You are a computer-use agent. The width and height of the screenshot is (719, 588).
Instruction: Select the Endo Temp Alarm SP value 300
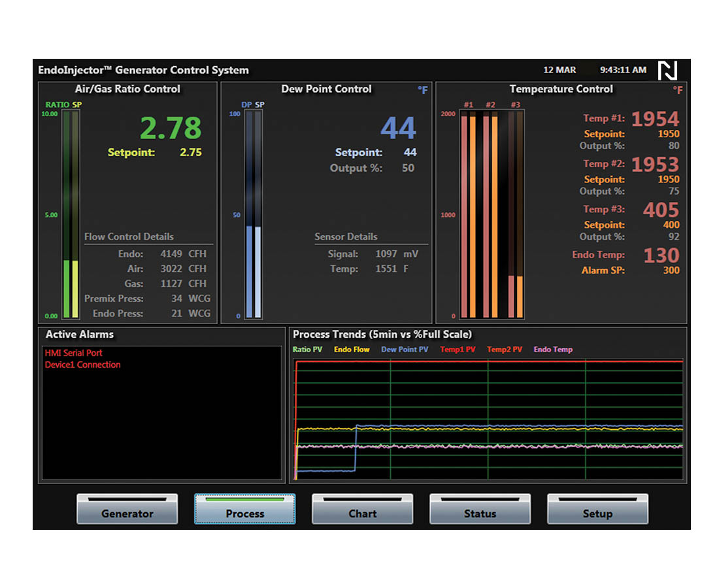[x=671, y=270]
